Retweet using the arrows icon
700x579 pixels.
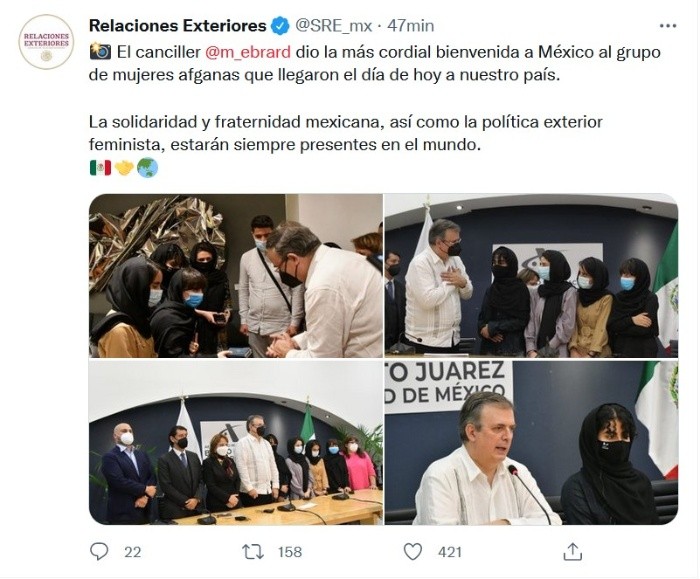253,552
